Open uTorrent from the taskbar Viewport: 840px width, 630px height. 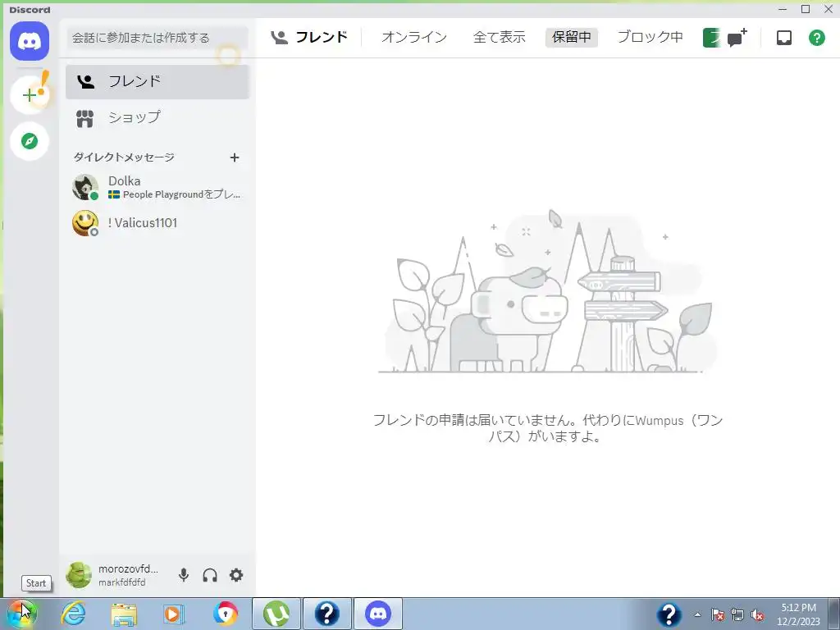tap(276, 614)
